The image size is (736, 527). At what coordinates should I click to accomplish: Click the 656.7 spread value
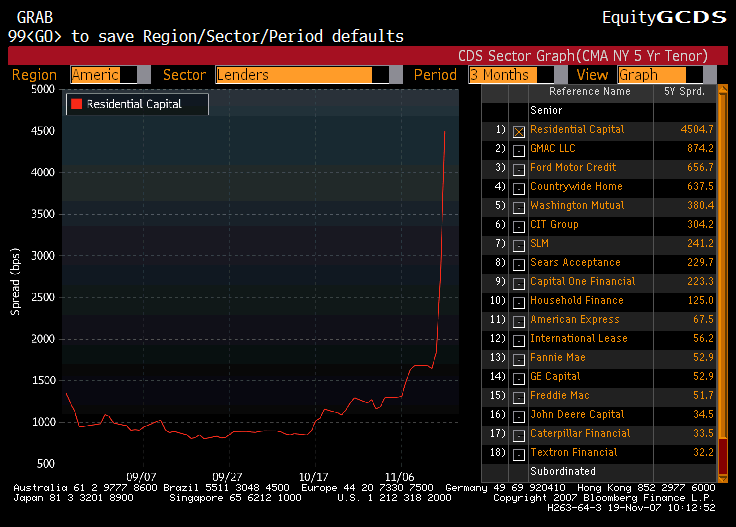click(x=700, y=168)
